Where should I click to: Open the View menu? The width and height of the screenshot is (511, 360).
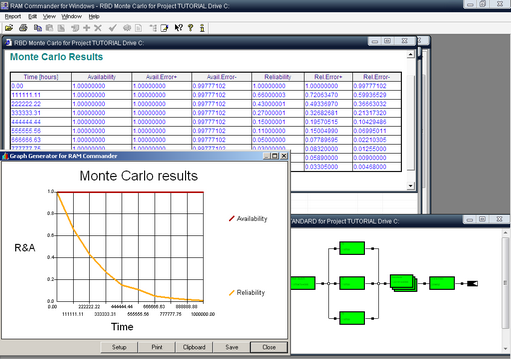coord(49,16)
